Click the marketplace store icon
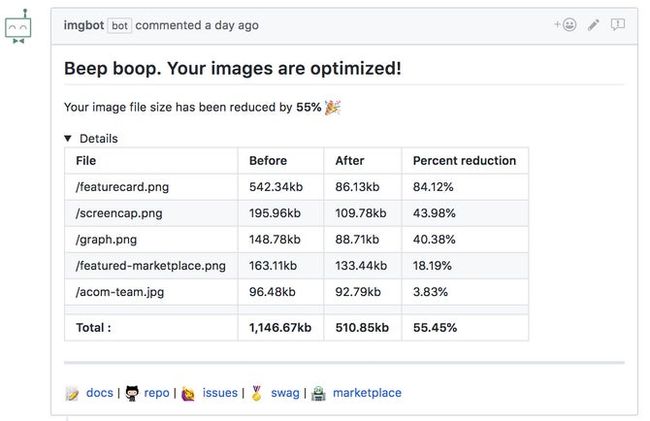The height and width of the screenshot is (421, 650). [x=318, y=394]
